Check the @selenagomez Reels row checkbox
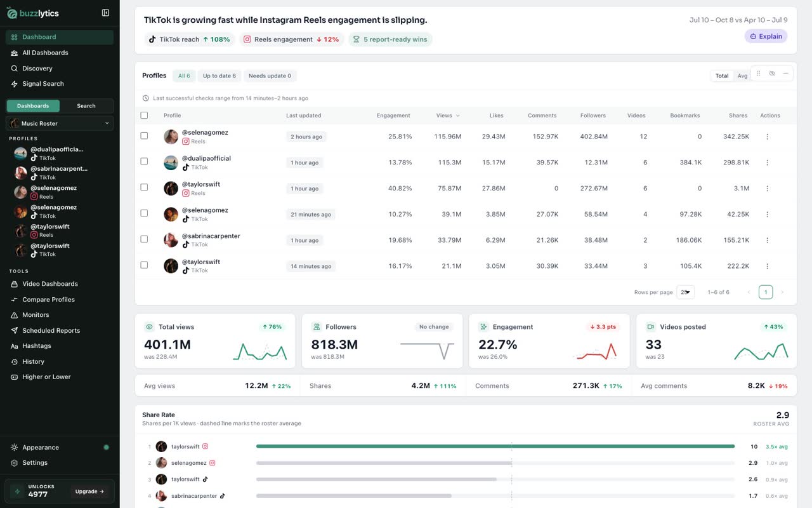Viewport: 812px width, 508px height. coord(144,136)
